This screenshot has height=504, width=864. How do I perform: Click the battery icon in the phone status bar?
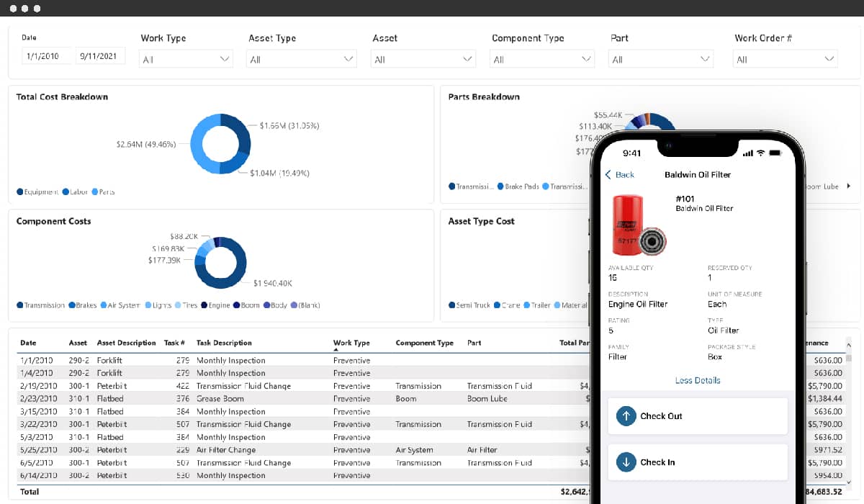775,153
